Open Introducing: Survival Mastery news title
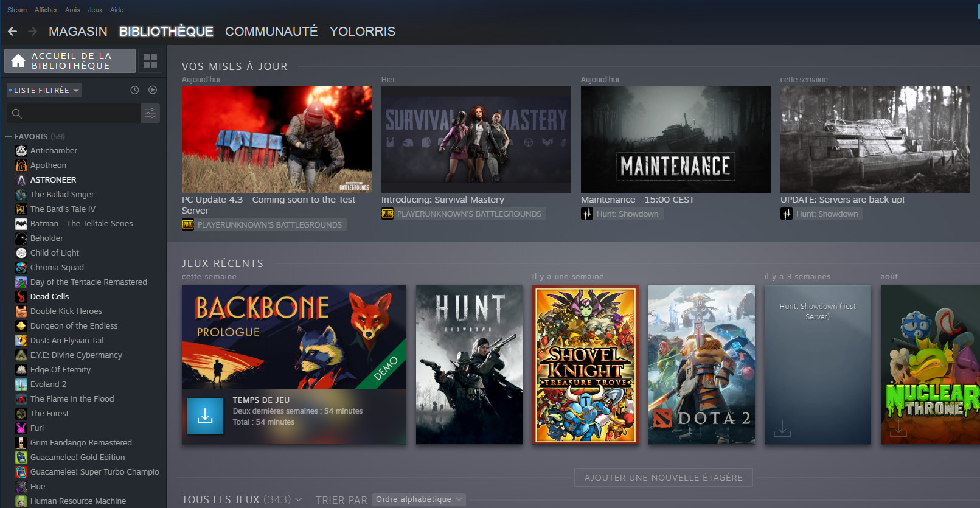This screenshot has height=508, width=980. click(x=443, y=200)
